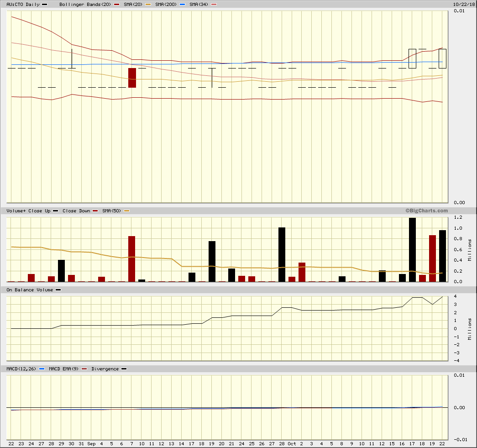477x448 pixels.
Task: Click the blue SMA(200) legend swatch
Action: click(x=183, y=5)
